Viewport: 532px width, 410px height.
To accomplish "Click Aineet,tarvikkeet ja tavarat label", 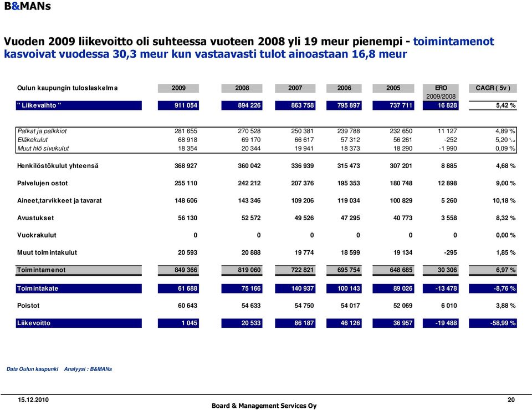I will tap(59, 200).
